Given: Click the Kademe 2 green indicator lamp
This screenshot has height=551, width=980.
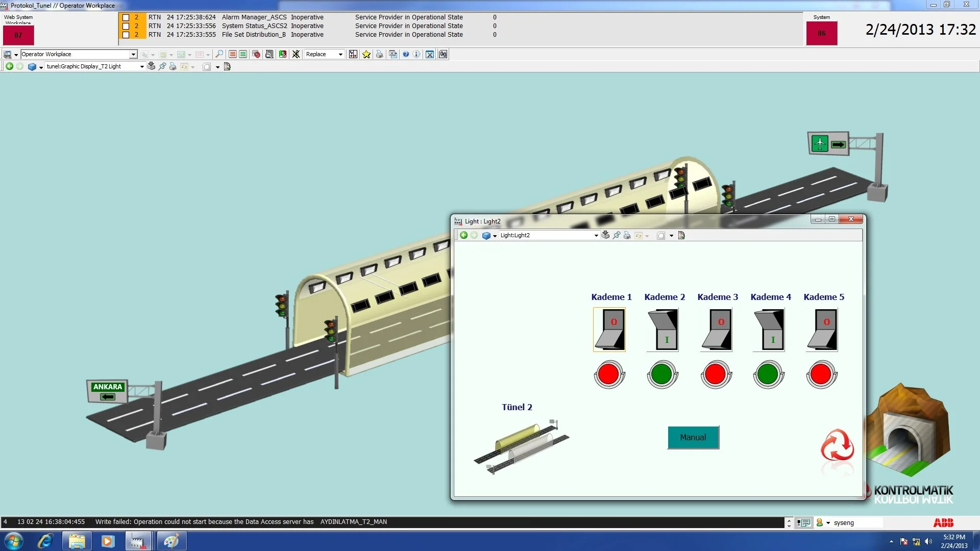Looking at the screenshot, I should 662,374.
